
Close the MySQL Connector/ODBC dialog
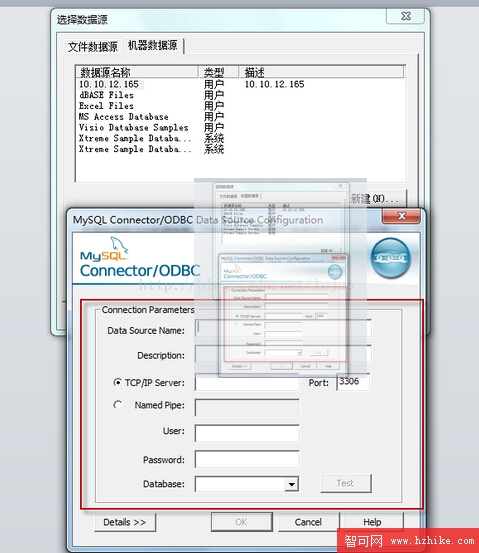(x=401, y=216)
